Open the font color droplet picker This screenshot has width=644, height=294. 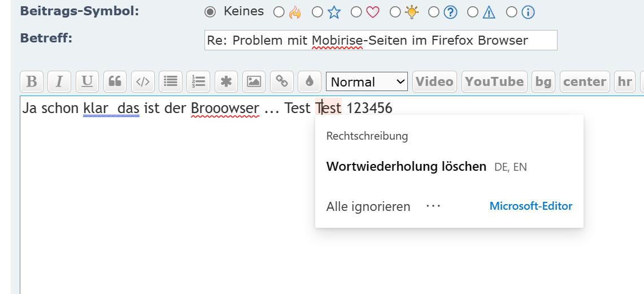pos(310,81)
